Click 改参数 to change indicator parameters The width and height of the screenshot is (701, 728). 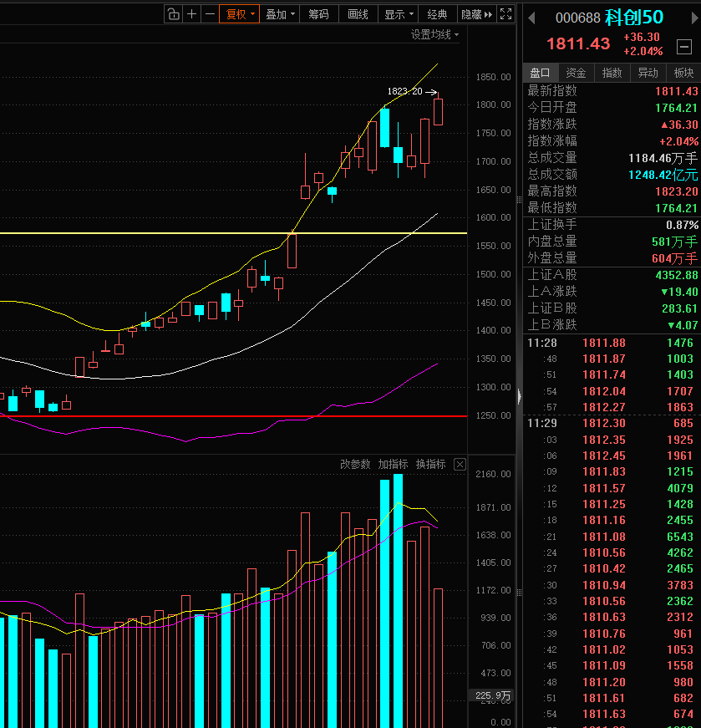click(x=355, y=464)
